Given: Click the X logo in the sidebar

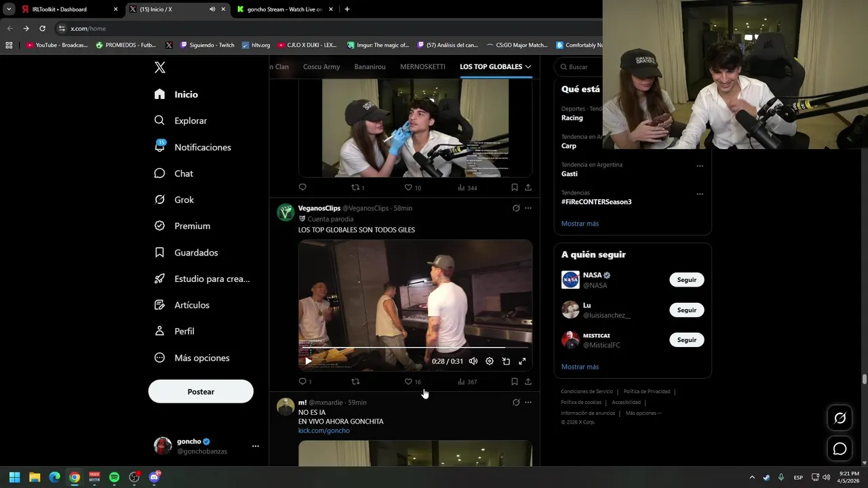Looking at the screenshot, I should pyautogui.click(x=160, y=67).
